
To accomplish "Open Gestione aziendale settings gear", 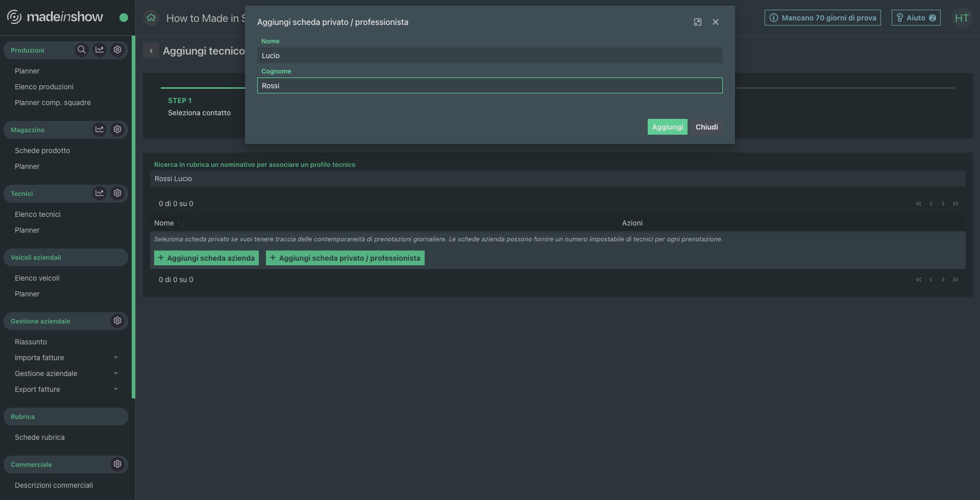I will click(117, 321).
